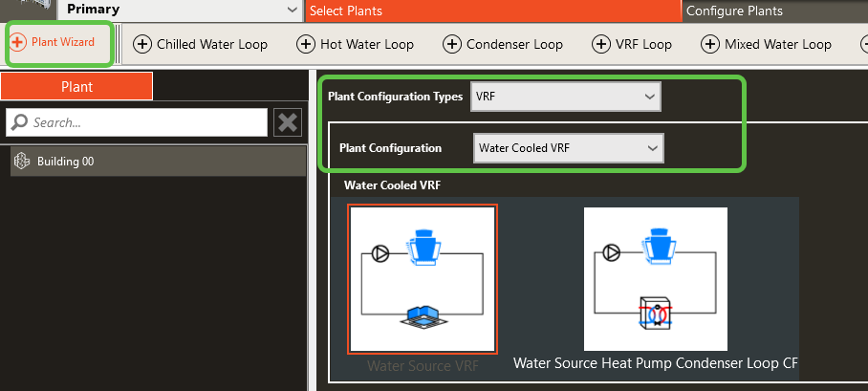Screen dimensions: 868x391
Task: Switch to Configure Plants step
Action: [x=775, y=11]
